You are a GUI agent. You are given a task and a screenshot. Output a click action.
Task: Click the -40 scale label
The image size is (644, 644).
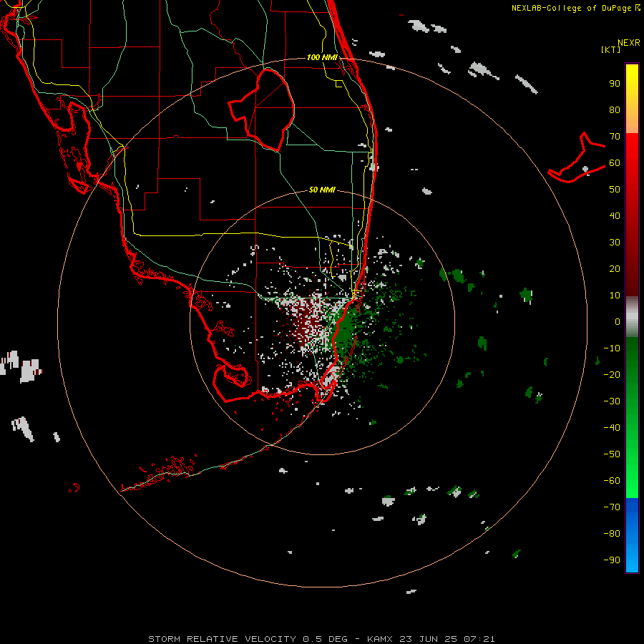[x=612, y=428]
